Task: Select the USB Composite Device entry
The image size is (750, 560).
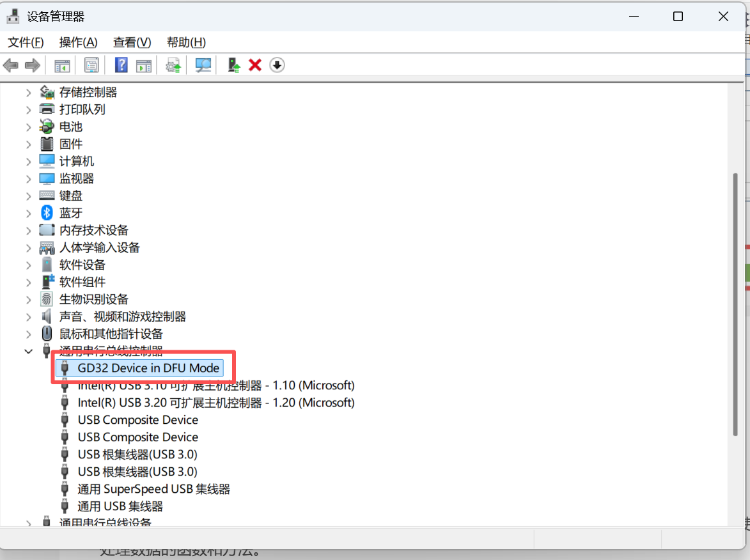Action: (137, 419)
